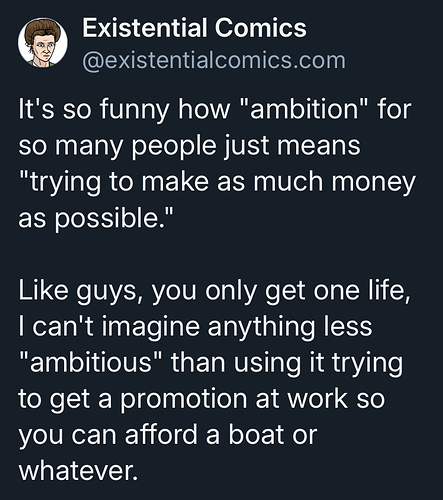Click the quoted word "ambitious" in post
The image size is (443, 500).
point(91,362)
